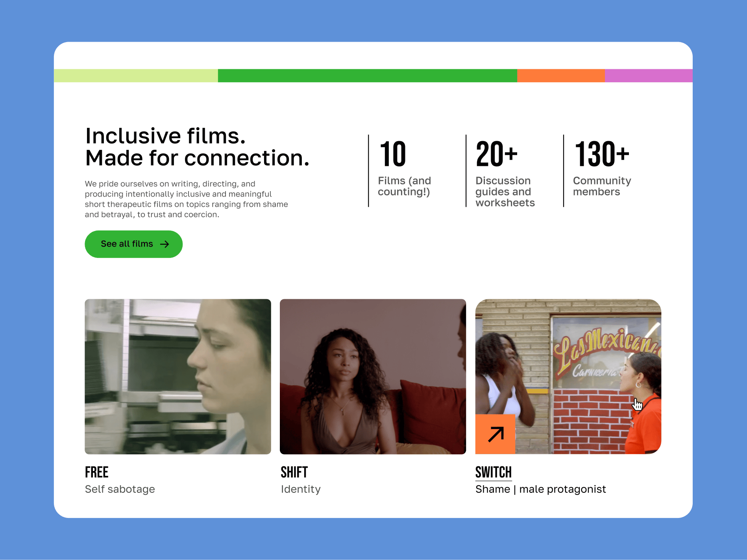This screenshot has height=560, width=747.
Task: Click the Identity caption under SHIFT
Action: 301,489
